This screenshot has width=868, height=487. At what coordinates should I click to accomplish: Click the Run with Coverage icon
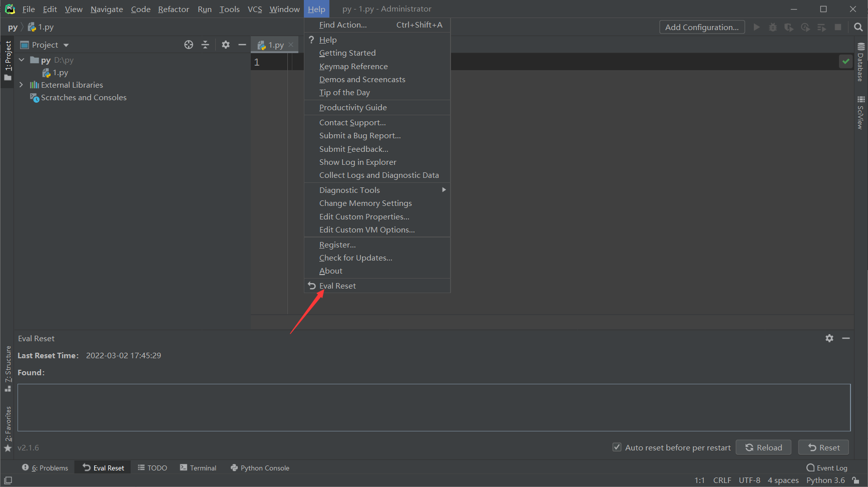tap(789, 27)
